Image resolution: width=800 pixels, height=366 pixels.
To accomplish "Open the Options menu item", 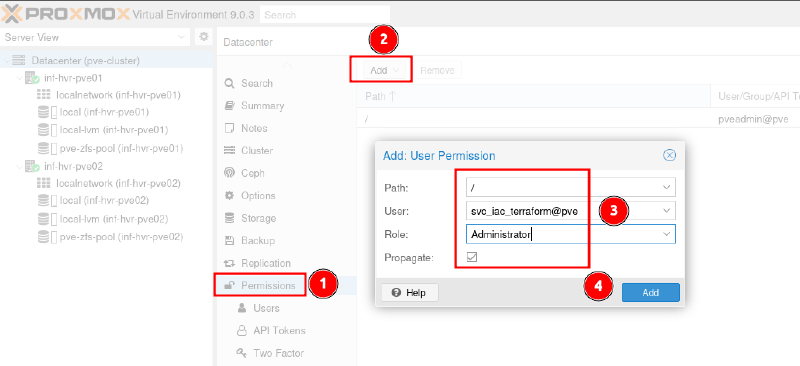I will click(x=286, y=196).
